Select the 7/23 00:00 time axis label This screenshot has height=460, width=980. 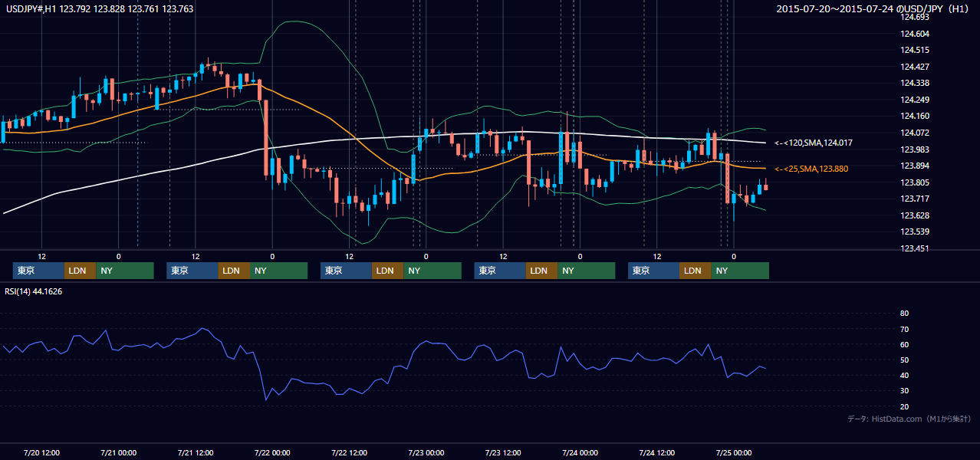[426, 452]
